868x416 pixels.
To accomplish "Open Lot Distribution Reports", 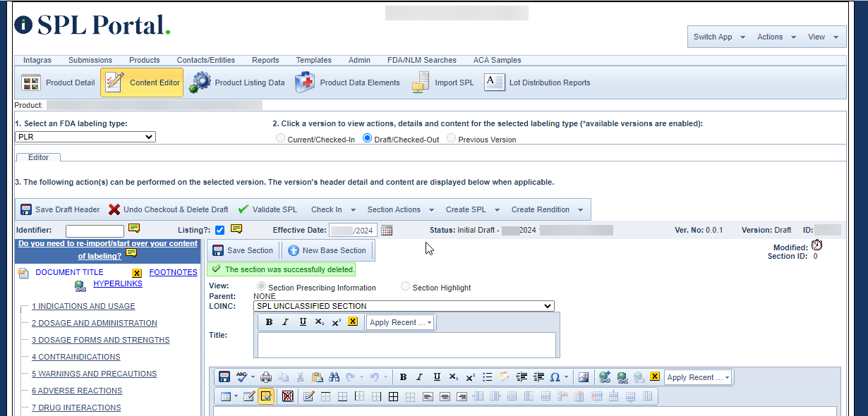I will click(538, 82).
